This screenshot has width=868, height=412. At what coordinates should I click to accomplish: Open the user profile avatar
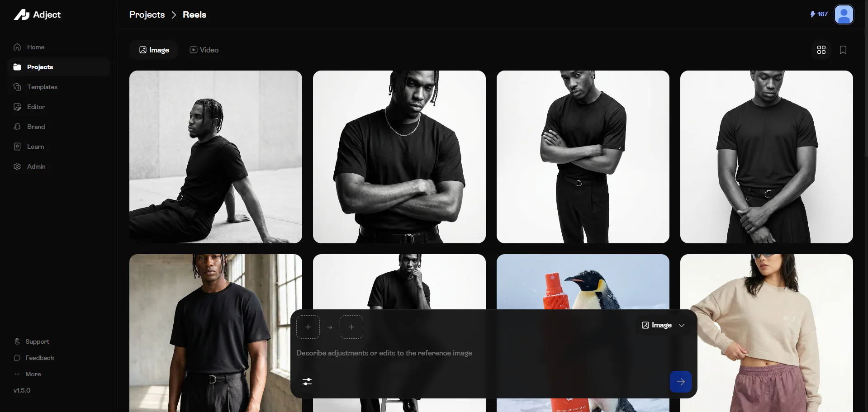pos(844,14)
